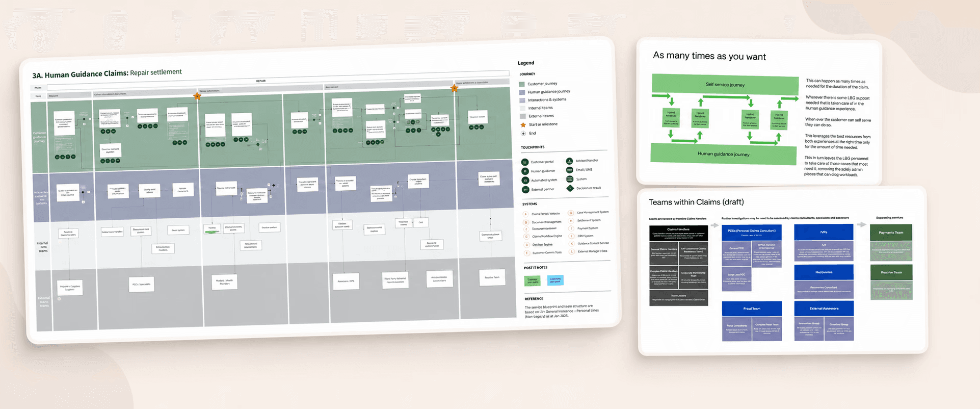The image size is (980, 409).
Task: Select the Decision or result diamond icon
Action: pyautogui.click(x=570, y=188)
